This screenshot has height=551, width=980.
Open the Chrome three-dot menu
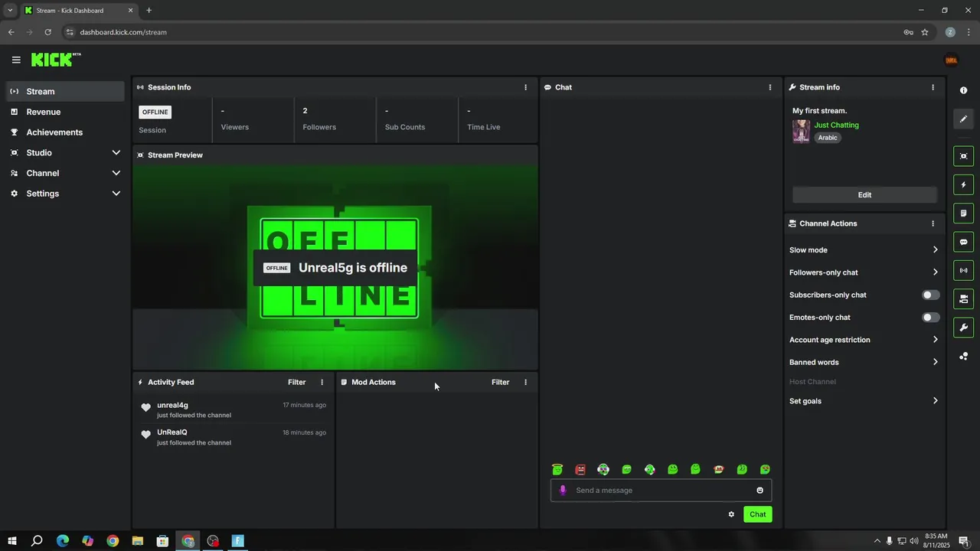pyautogui.click(x=969, y=32)
